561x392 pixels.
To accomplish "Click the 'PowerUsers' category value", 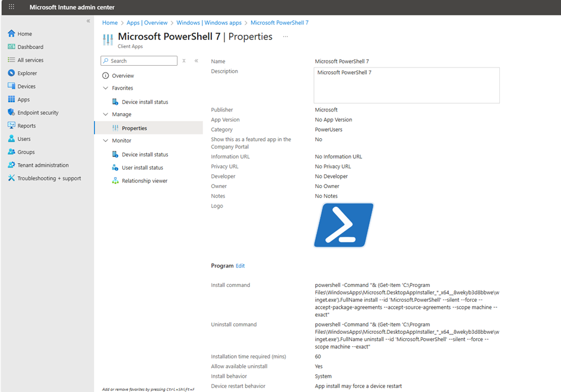I will point(328,129).
